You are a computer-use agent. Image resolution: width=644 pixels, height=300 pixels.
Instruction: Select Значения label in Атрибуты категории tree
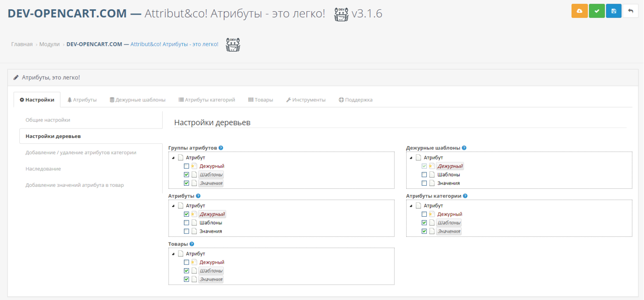click(449, 231)
